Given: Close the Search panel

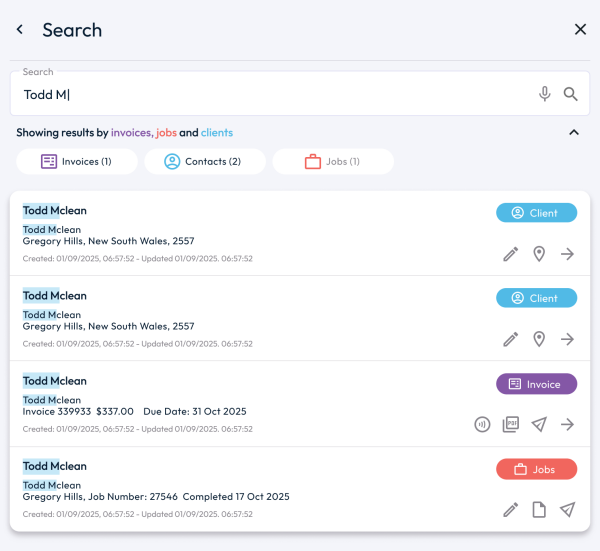Looking at the screenshot, I should coord(580,30).
